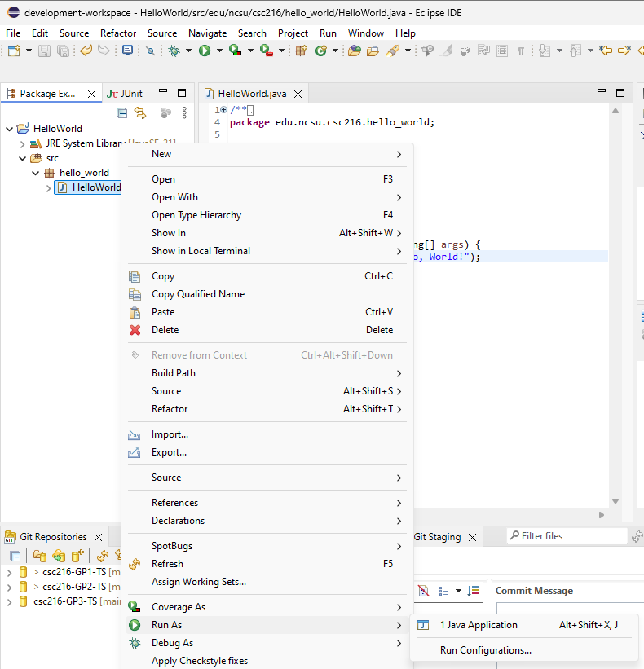Expand the csc216-GP1-TS repository
644x669 pixels.
10,572
